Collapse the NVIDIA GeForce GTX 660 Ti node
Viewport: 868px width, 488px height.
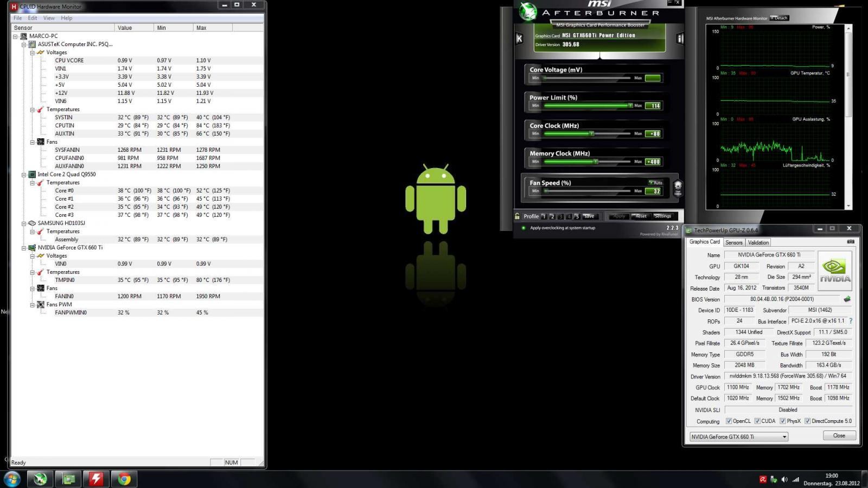(24, 248)
